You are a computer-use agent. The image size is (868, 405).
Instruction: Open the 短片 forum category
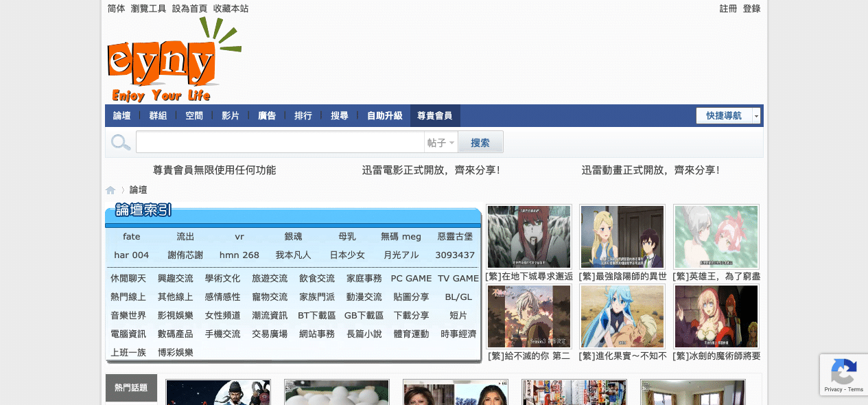pos(458,315)
